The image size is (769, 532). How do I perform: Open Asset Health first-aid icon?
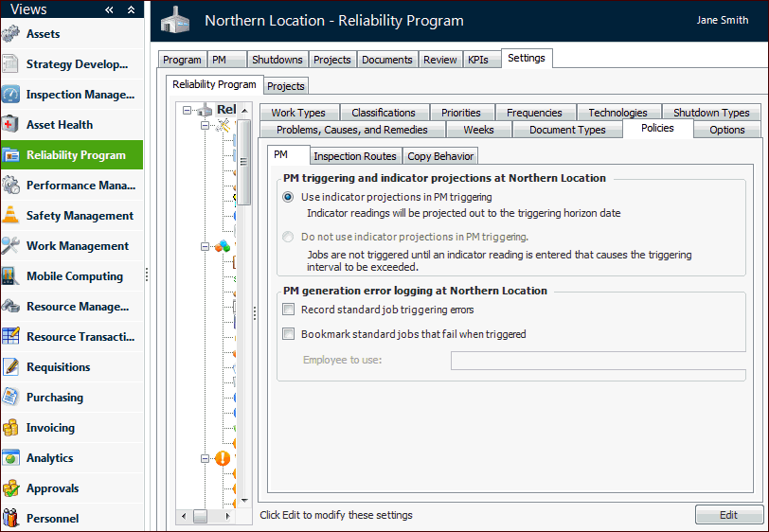pyautogui.click(x=11, y=125)
